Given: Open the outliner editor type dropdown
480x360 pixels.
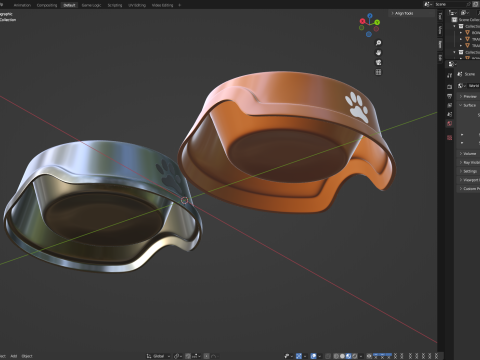Looking at the screenshot, I should pyautogui.click(x=453, y=13).
